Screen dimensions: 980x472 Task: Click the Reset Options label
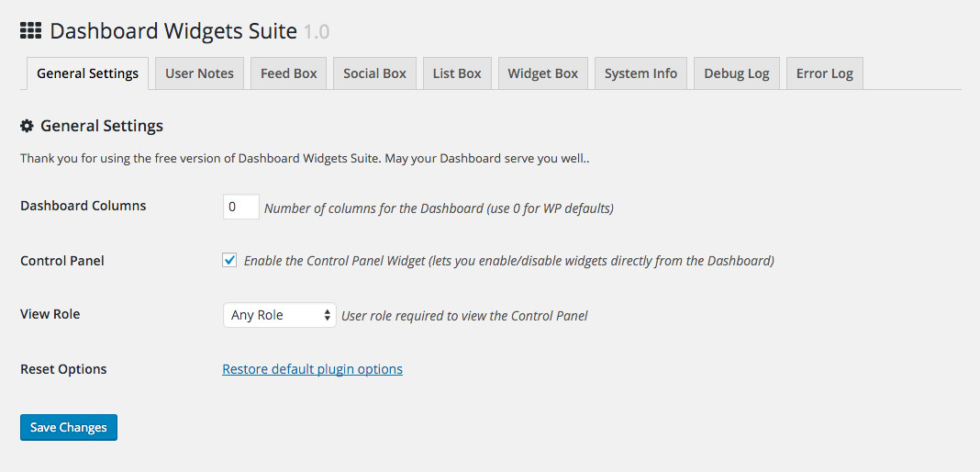(63, 369)
